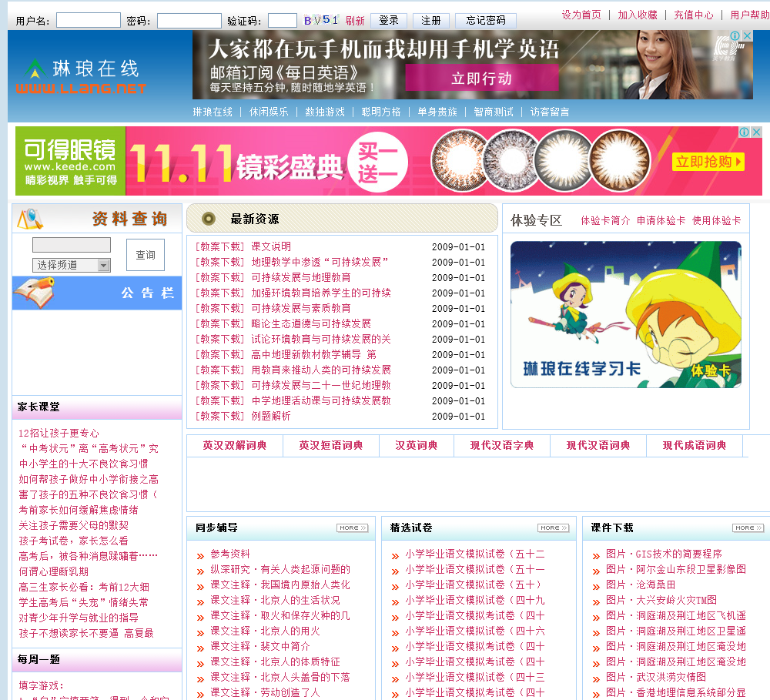Open 申请体验卡 link
The width and height of the screenshot is (770, 700).
tap(661, 220)
